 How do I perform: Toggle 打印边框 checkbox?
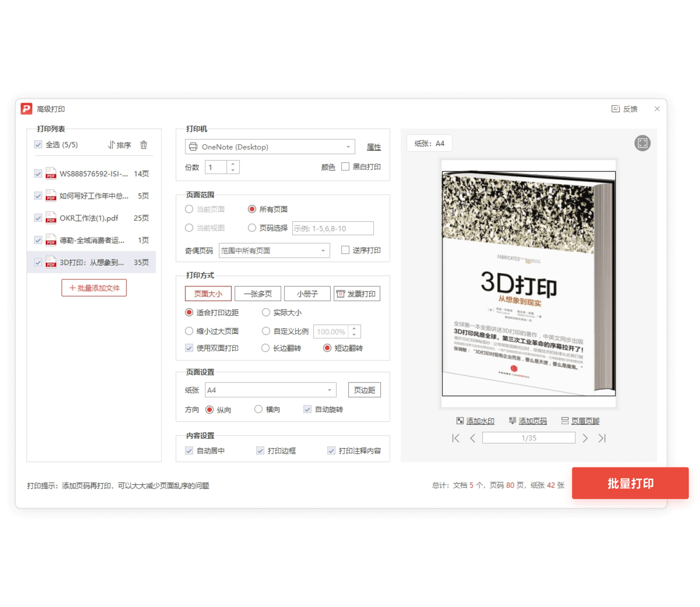260,451
